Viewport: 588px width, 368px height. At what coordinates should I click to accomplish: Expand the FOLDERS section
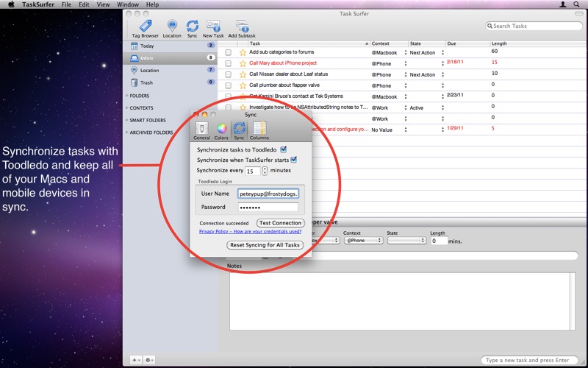(127, 96)
